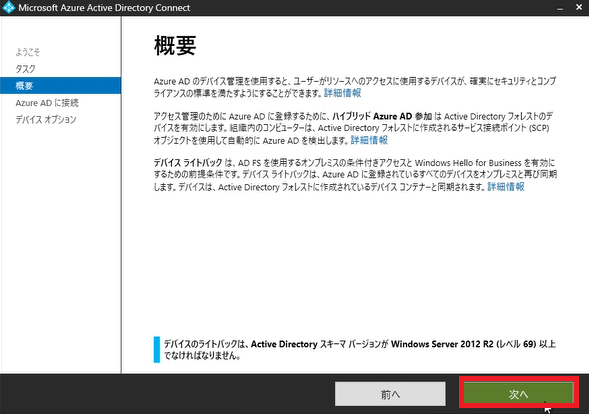This screenshot has height=414, width=589.
Task: Minimize the Azure AD Connect window
Action: coord(560,8)
